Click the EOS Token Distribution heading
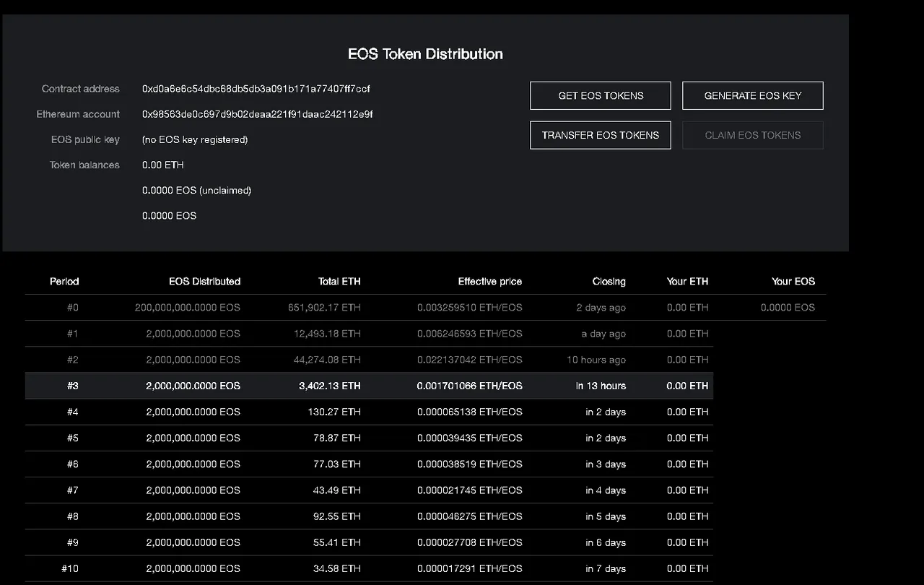This screenshot has width=924, height=585. click(x=425, y=54)
